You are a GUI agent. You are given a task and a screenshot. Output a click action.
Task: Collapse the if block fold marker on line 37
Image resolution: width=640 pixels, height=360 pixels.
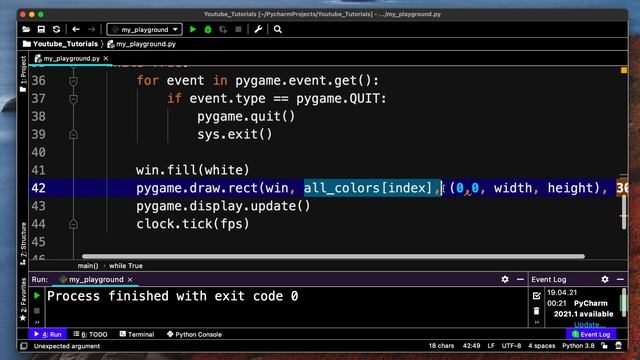[73, 99]
